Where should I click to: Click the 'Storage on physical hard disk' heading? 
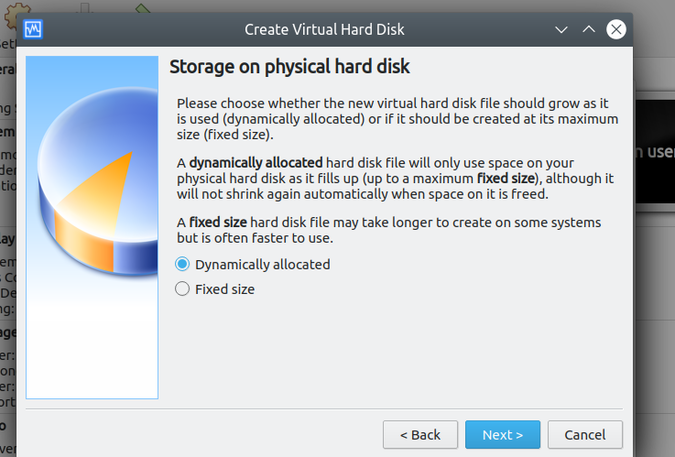click(290, 68)
